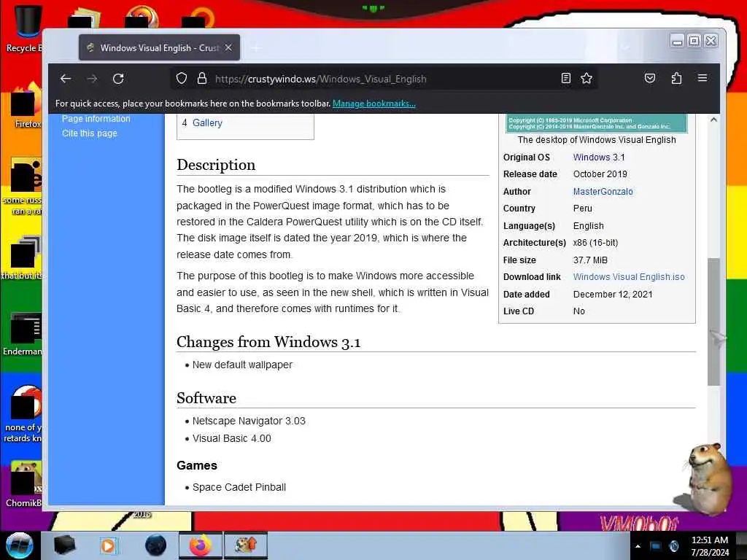The height and width of the screenshot is (560, 747).
Task: Download Windows Visual English.iso link
Action: click(x=629, y=276)
